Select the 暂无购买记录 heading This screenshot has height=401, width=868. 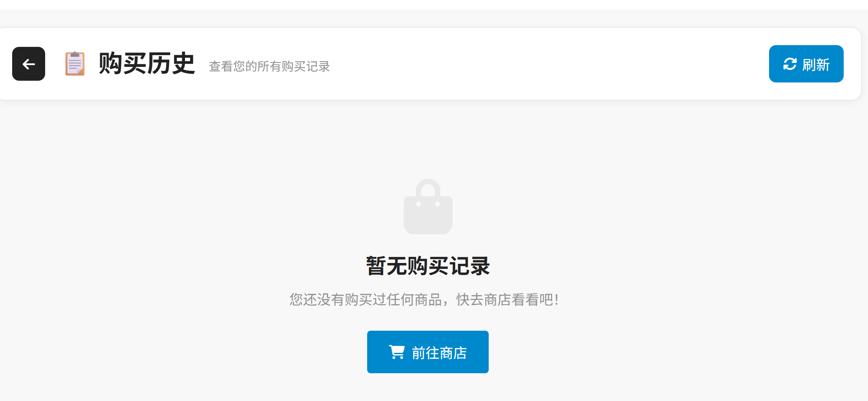[x=428, y=266]
